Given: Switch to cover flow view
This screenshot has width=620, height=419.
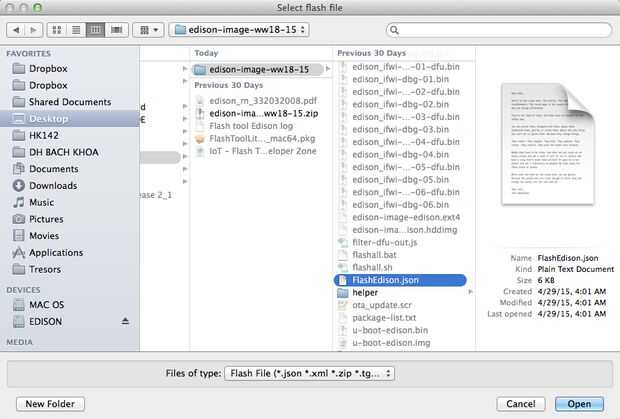Looking at the screenshot, I should tap(117, 30).
